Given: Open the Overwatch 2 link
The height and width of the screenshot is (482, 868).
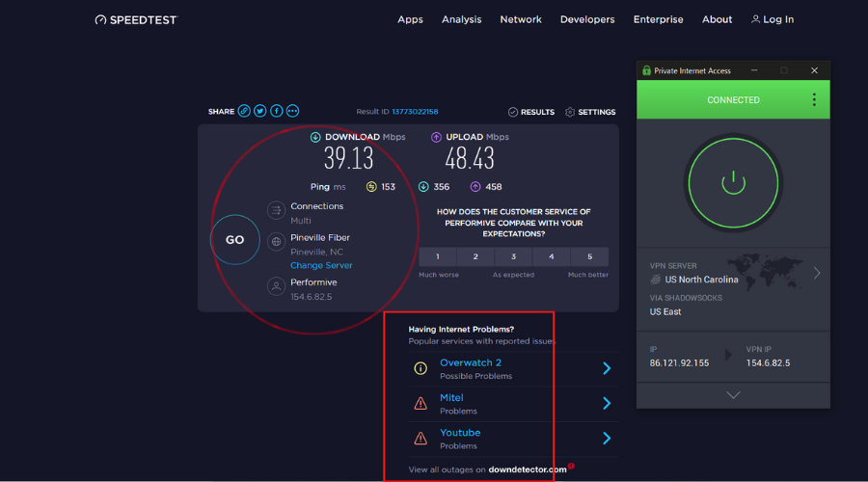Looking at the screenshot, I should coord(471,363).
